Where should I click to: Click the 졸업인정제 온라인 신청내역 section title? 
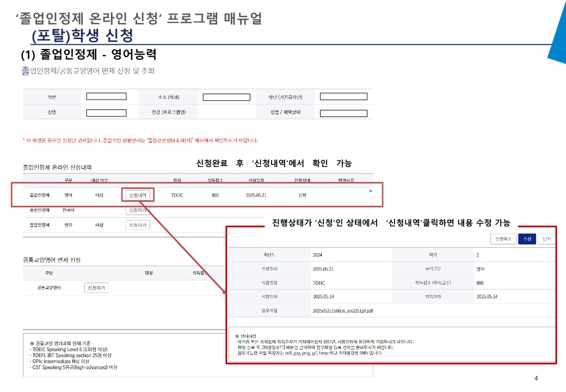click(57, 167)
